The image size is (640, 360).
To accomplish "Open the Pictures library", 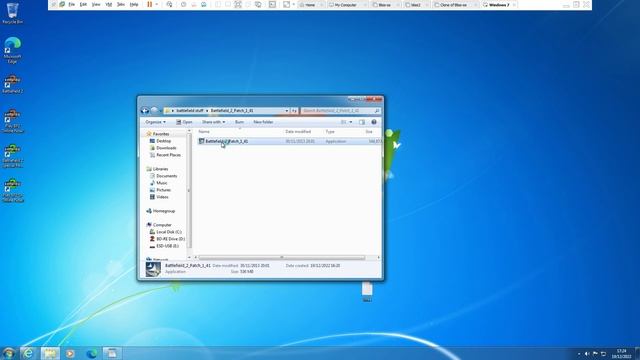I will tap(160, 190).
